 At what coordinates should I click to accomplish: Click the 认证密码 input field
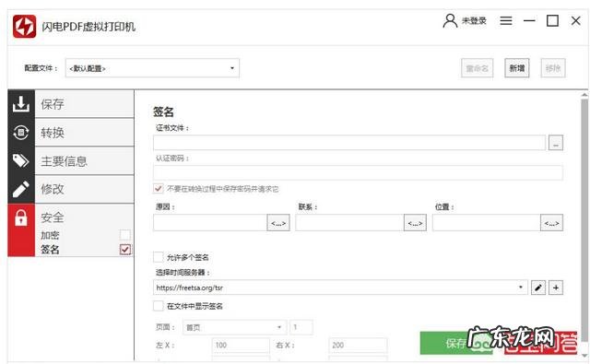pos(359,172)
